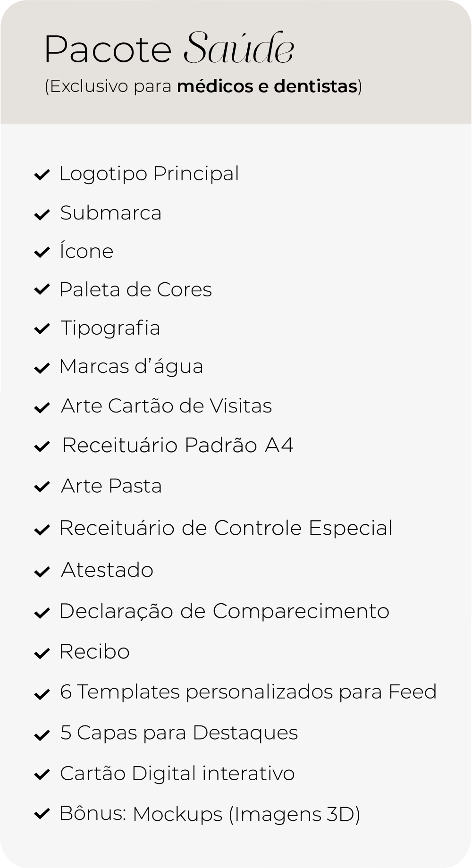472x868 pixels.
Task: Click Bônus: Mockups (Imagens 3D) item
Action: (x=210, y=814)
